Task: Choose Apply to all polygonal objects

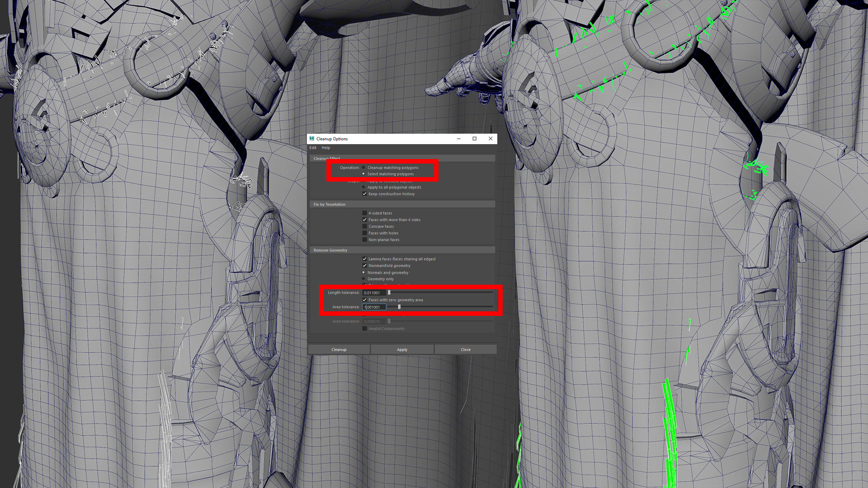Action: tap(363, 187)
